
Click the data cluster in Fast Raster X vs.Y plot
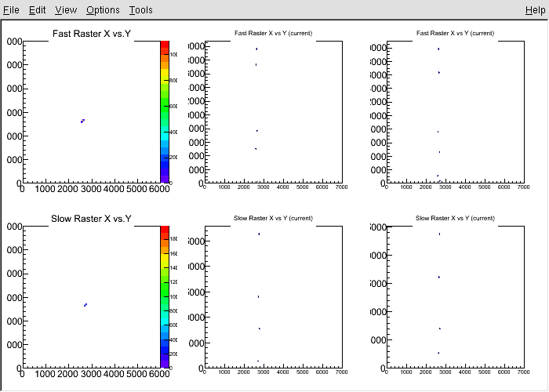click(82, 121)
